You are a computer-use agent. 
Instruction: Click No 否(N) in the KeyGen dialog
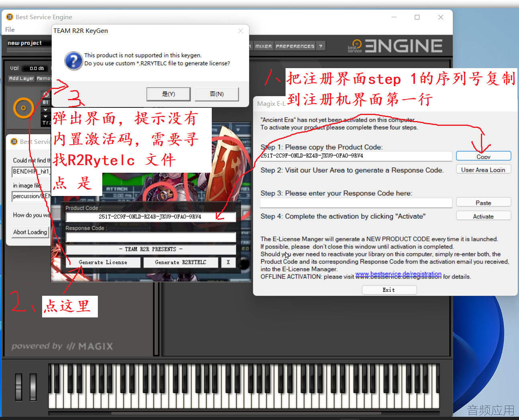(217, 94)
